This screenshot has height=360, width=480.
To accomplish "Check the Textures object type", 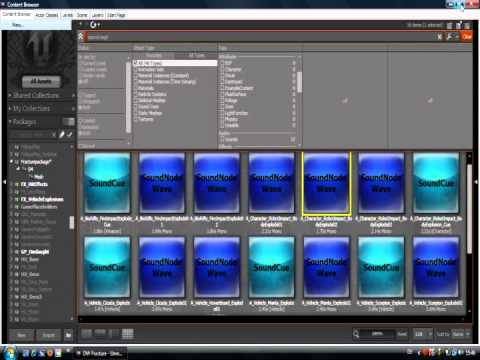I will click(136, 119).
